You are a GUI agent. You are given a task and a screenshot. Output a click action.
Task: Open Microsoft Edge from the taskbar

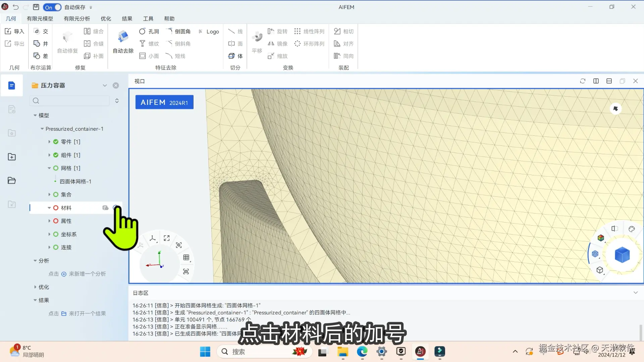pos(362,352)
